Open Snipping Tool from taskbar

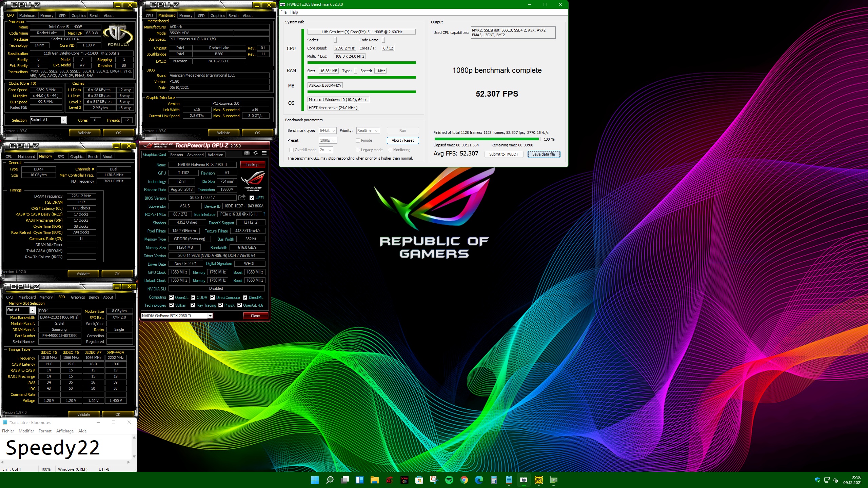pos(434,480)
